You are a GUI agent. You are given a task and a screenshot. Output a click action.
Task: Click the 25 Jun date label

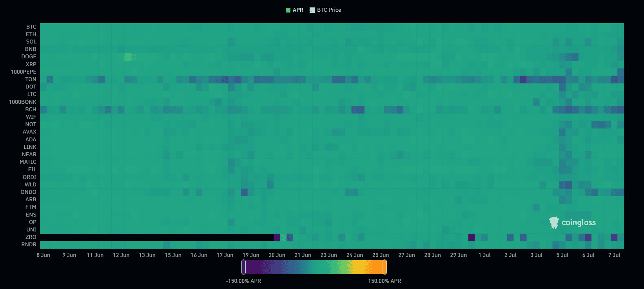(x=381, y=255)
